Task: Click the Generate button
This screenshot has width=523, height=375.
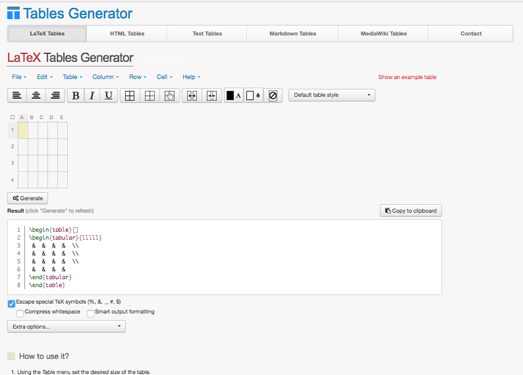Action: [x=28, y=198]
